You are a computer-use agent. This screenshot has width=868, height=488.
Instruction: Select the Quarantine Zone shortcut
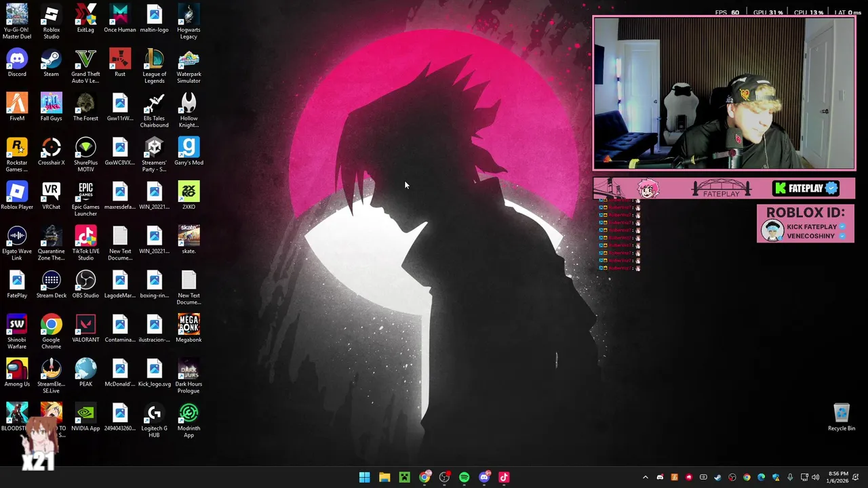[x=51, y=243]
